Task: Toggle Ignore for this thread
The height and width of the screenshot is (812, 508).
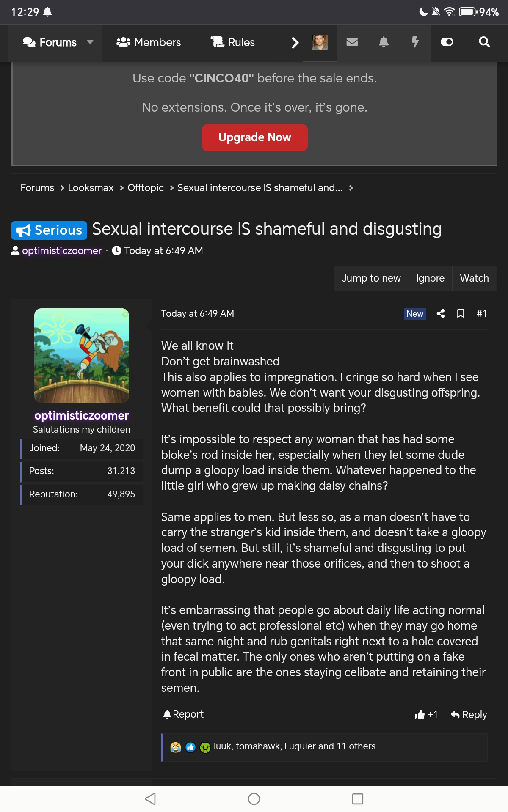Action: tap(430, 278)
